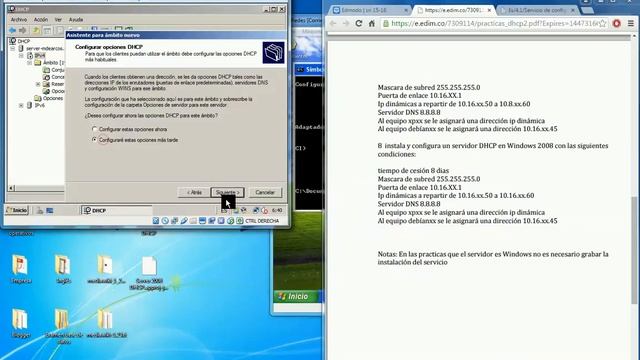Select the server-mdearcos server icon

(x=21, y=48)
